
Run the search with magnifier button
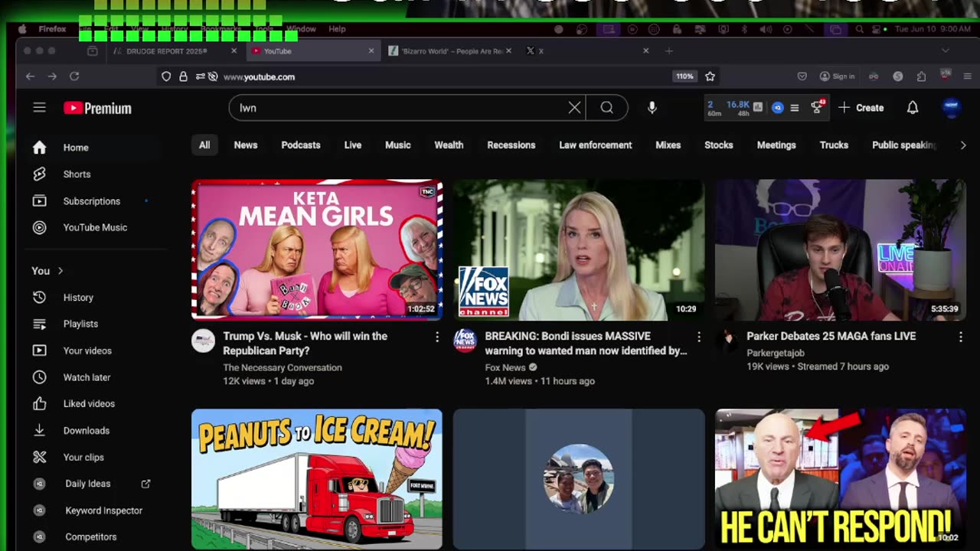tap(607, 108)
